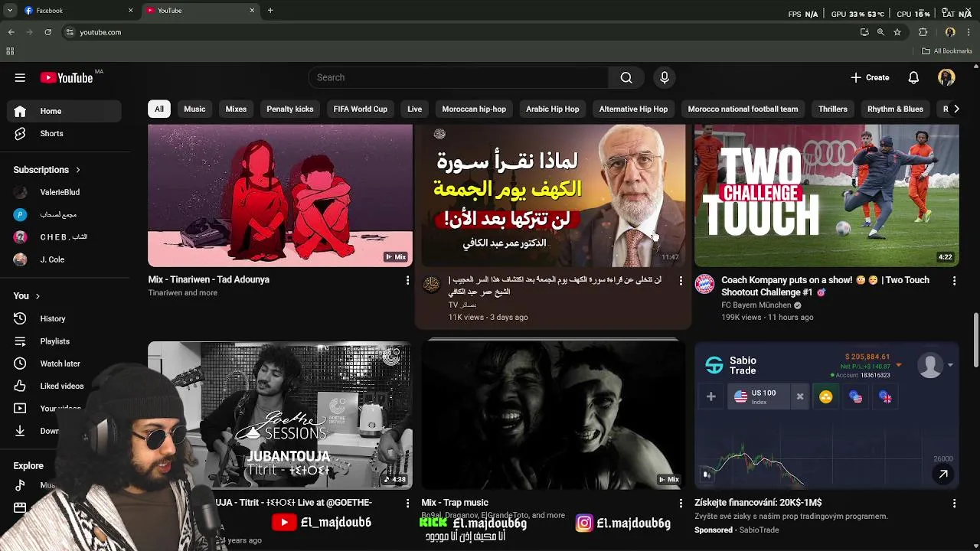
Task: Open Trap music mix thumbnail
Action: tap(553, 416)
